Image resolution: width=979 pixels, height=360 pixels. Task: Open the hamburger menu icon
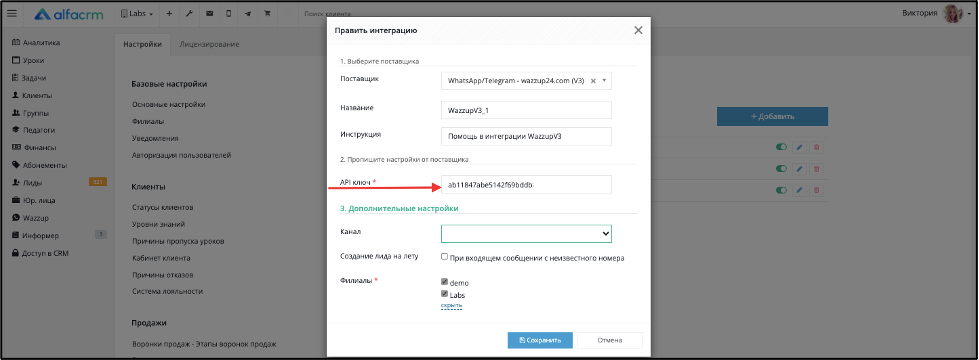tap(12, 13)
